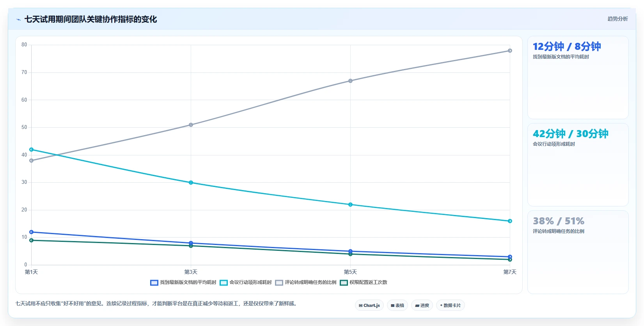The height and width of the screenshot is (326, 644).
Task: Click the title 七天试用期间团队关键协作指标的变化
Action: (90, 19)
